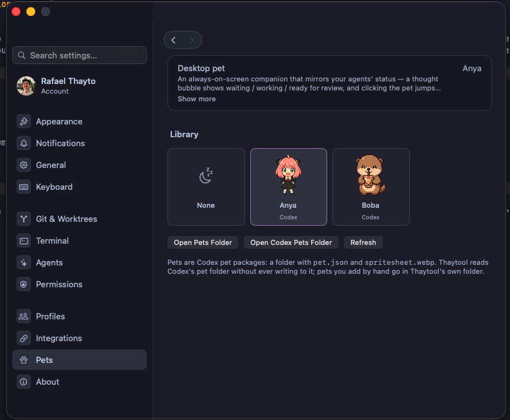Click the Terminal icon in sidebar

tap(24, 241)
